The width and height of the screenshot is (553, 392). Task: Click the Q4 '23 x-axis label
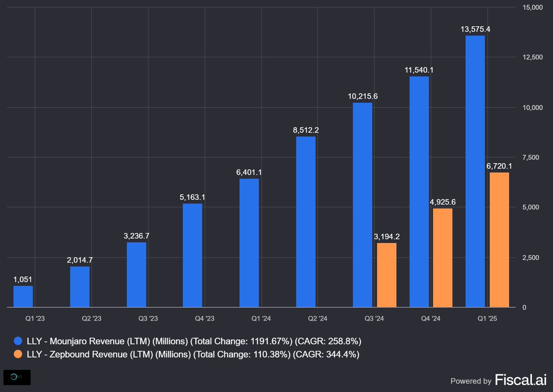tap(205, 319)
